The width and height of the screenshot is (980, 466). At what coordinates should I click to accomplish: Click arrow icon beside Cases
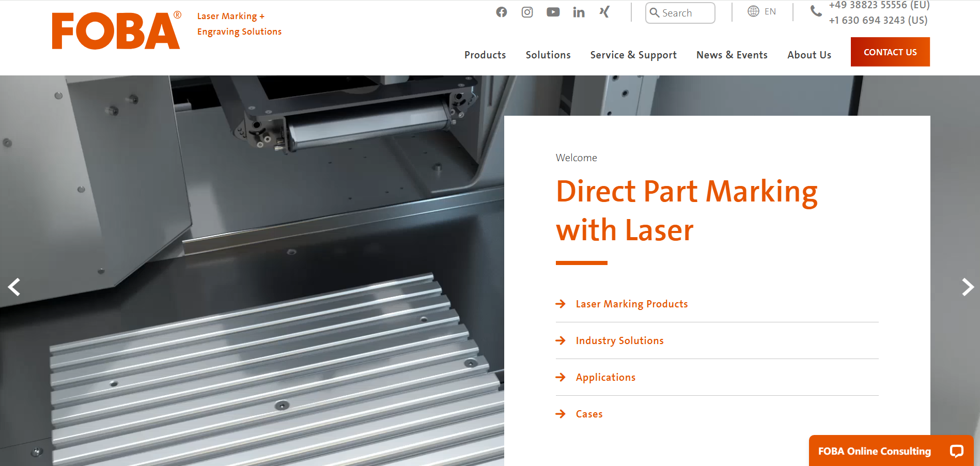pyautogui.click(x=561, y=414)
